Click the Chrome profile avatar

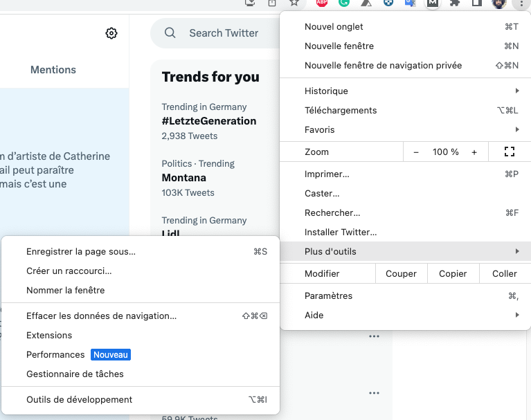click(499, 3)
